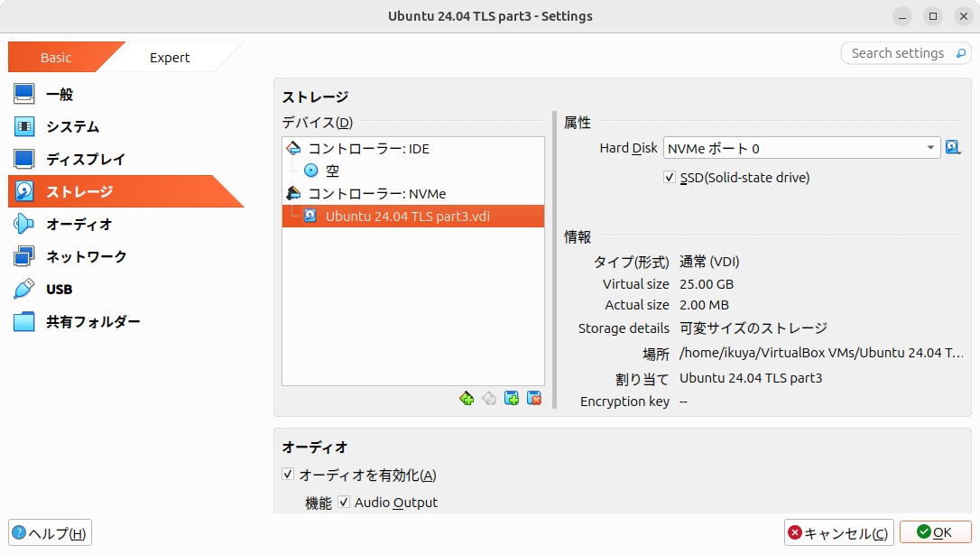Select the 一般 category label

60,95
